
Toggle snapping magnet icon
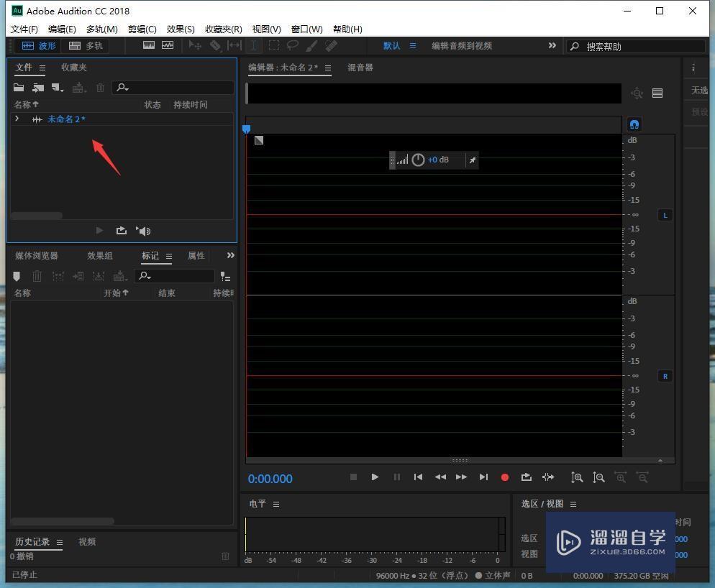[x=634, y=124]
